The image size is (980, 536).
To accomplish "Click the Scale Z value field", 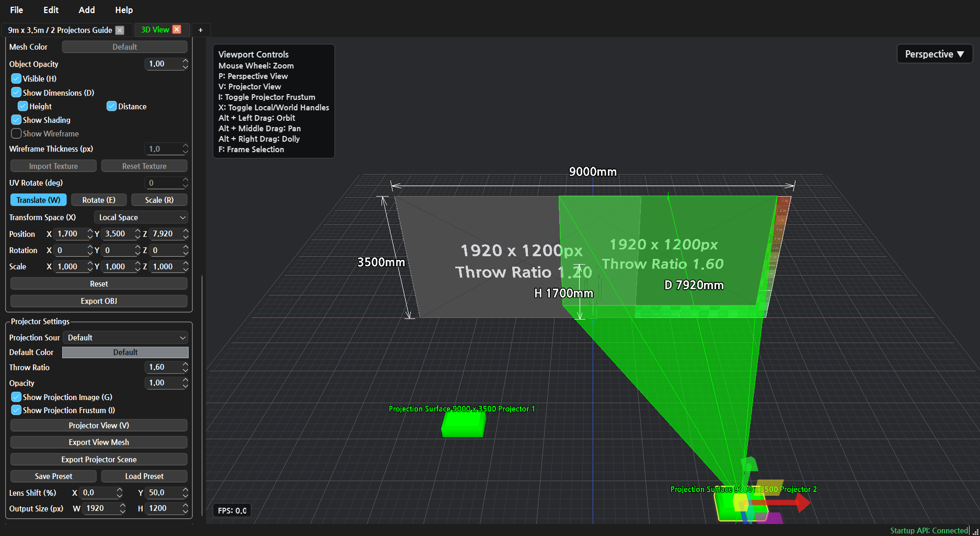I will pos(165,267).
